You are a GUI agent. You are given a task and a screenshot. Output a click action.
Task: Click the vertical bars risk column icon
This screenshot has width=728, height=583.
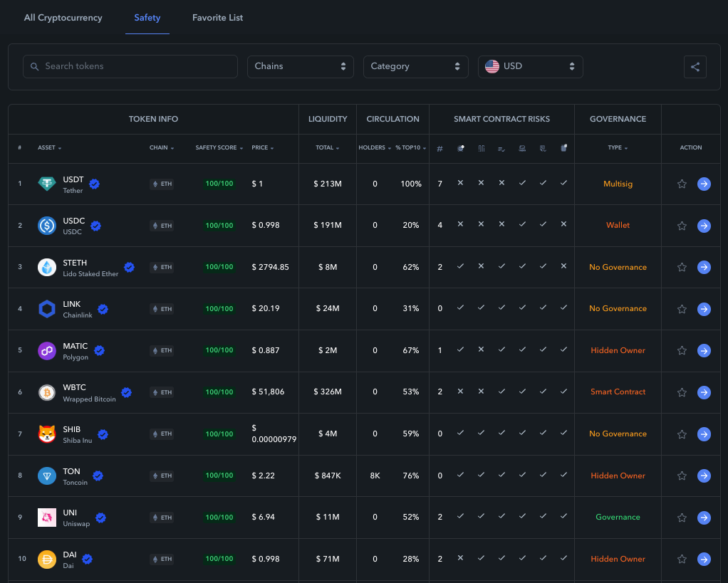[482, 148]
